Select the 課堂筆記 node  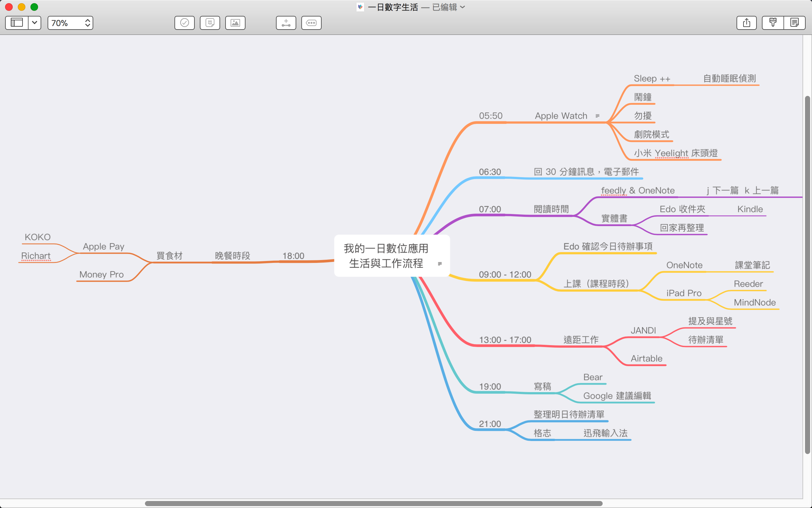pos(752,265)
